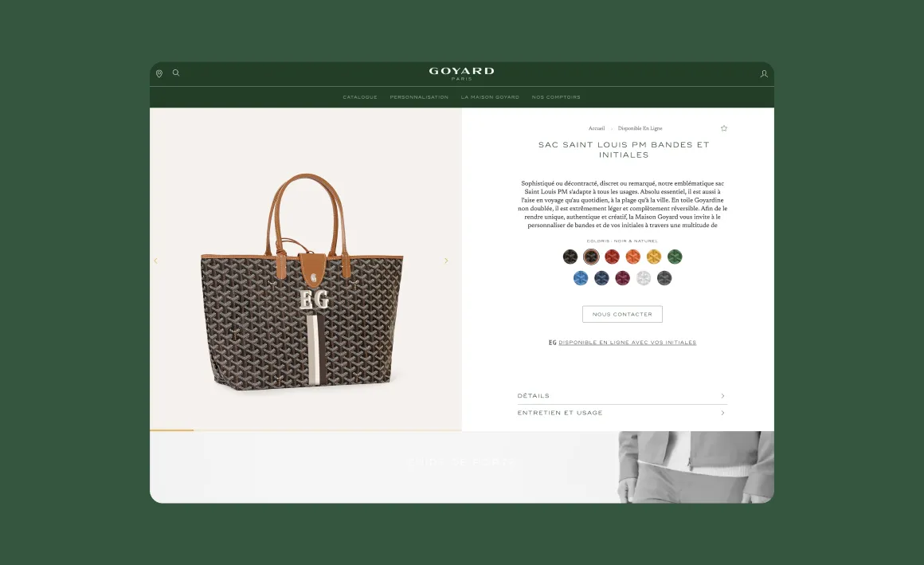
Task: Open Nos Comptoirs menu item
Action: tap(556, 97)
